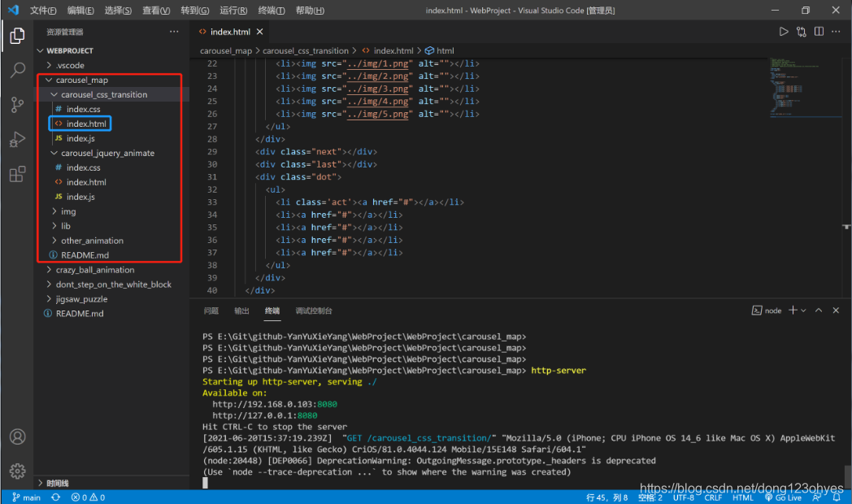Image resolution: width=852 pixels, height=504 pixels.
Task: Maximize the terminal panel with the up chevron
Action: tap(819, 311)
